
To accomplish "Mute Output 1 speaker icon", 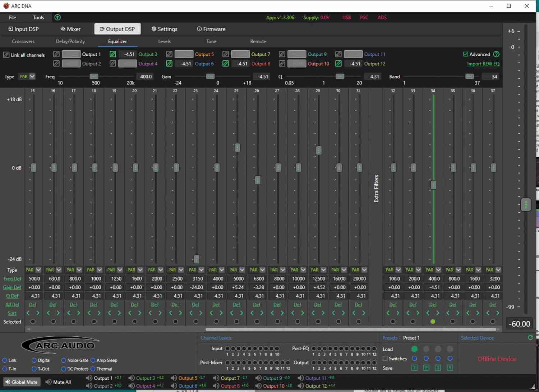I will [89, 378].
